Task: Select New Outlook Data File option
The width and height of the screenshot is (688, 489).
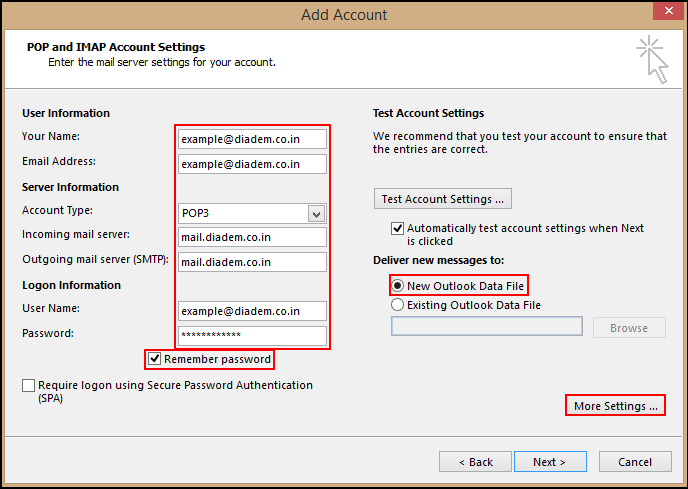Action: [x=398, y=285]
